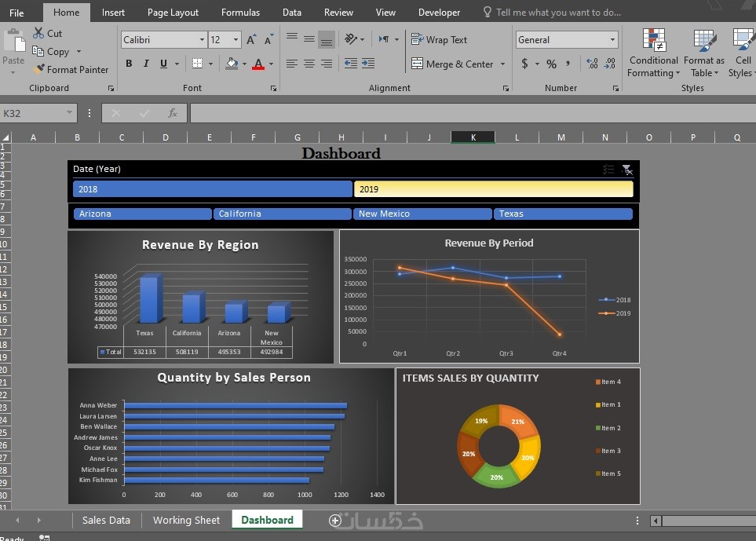
Task: Toggle Italic formatting
Action: 146,64
